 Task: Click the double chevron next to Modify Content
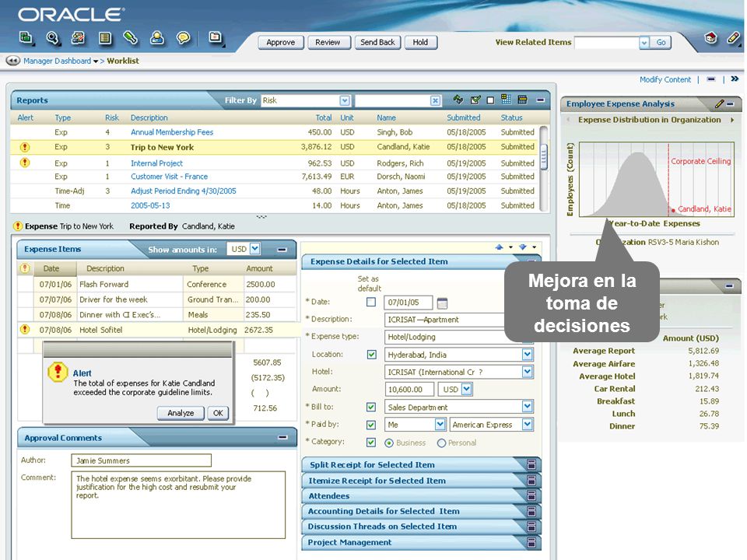tap(735, 79)
